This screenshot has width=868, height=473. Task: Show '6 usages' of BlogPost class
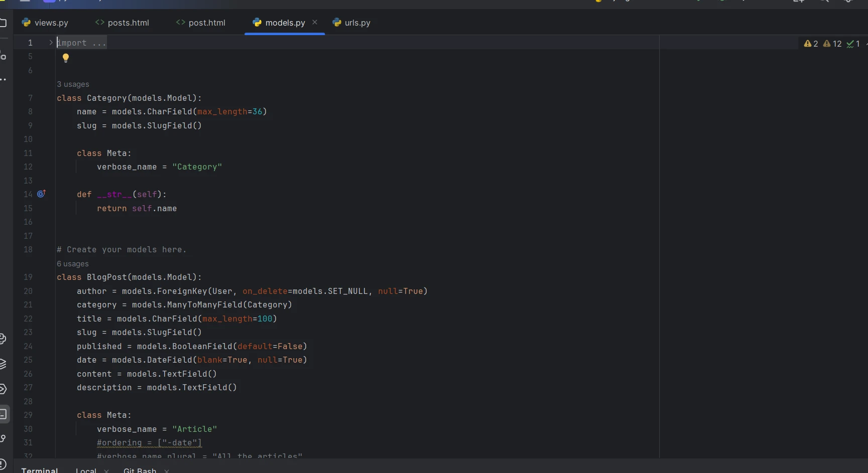(x=73, y=264)
